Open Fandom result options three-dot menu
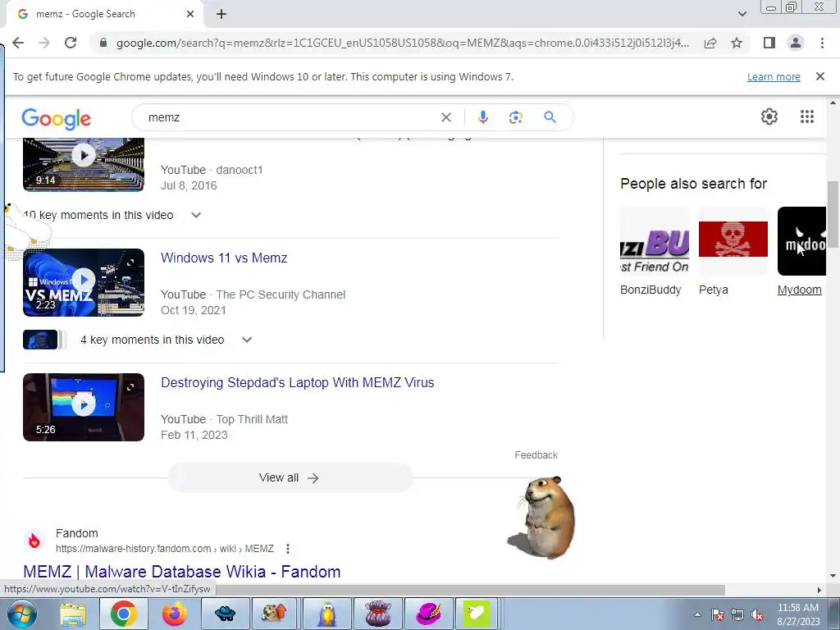Viewport: 840px width, 630px height. [288, 549]
